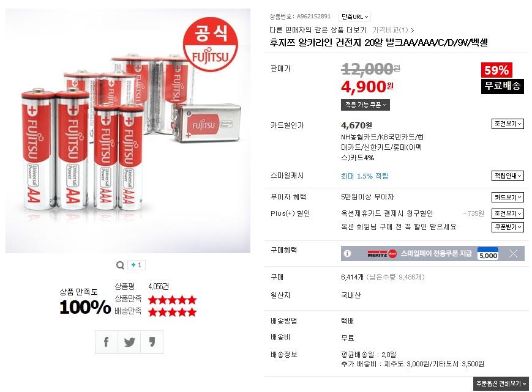Click the 쿠폰받기 button
This screenshot has width=532, height=392.
[x=508, y=227]
